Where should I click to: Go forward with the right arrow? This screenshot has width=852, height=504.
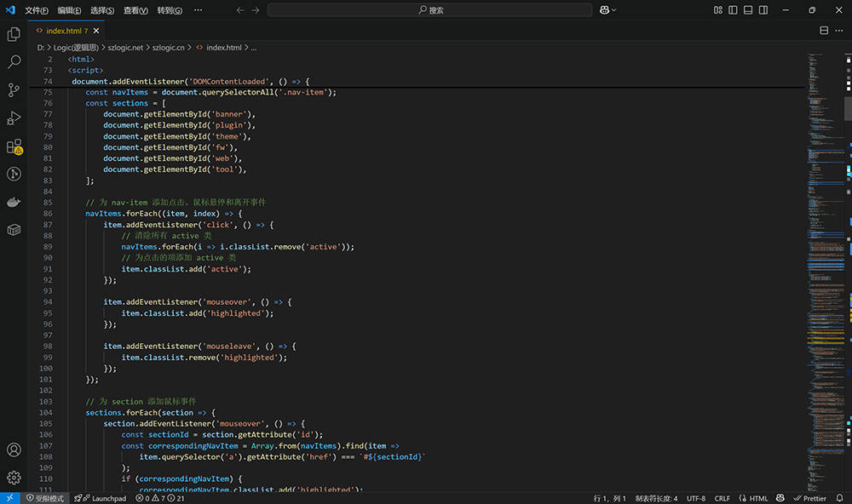256,9
